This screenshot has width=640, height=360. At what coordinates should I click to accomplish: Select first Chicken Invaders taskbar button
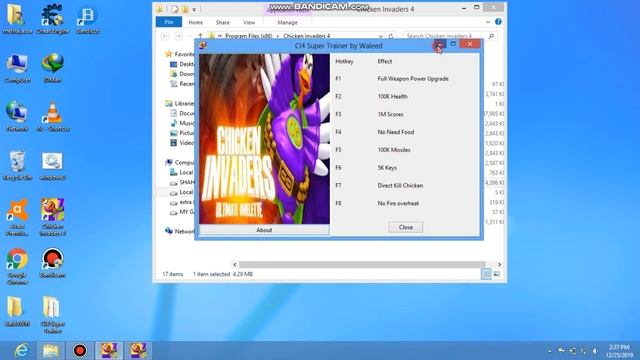(x=109, y=351)
